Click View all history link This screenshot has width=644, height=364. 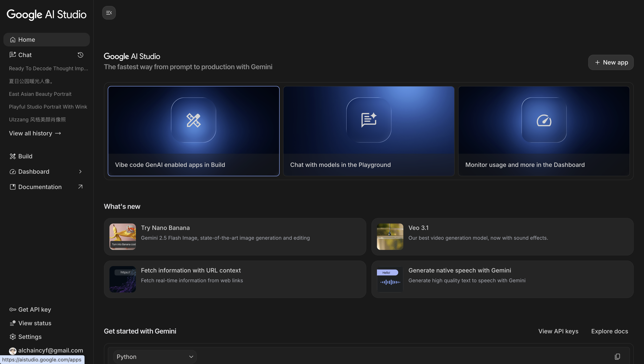35,133
